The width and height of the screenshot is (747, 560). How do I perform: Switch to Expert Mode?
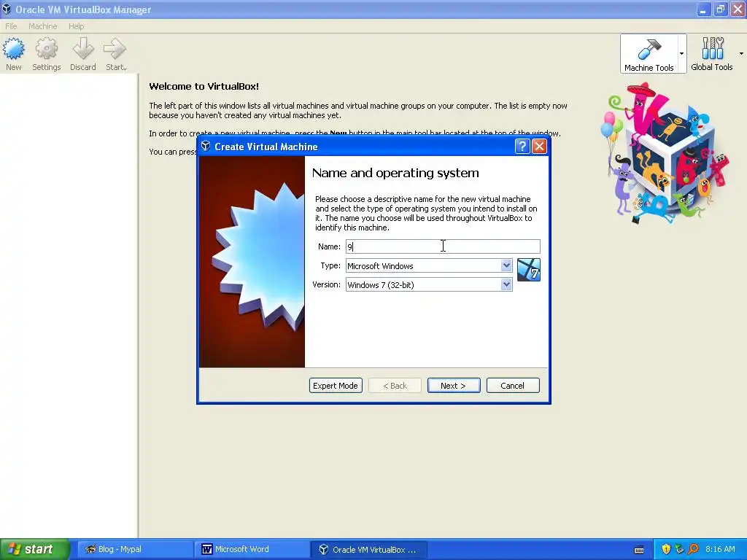point(336,385)
